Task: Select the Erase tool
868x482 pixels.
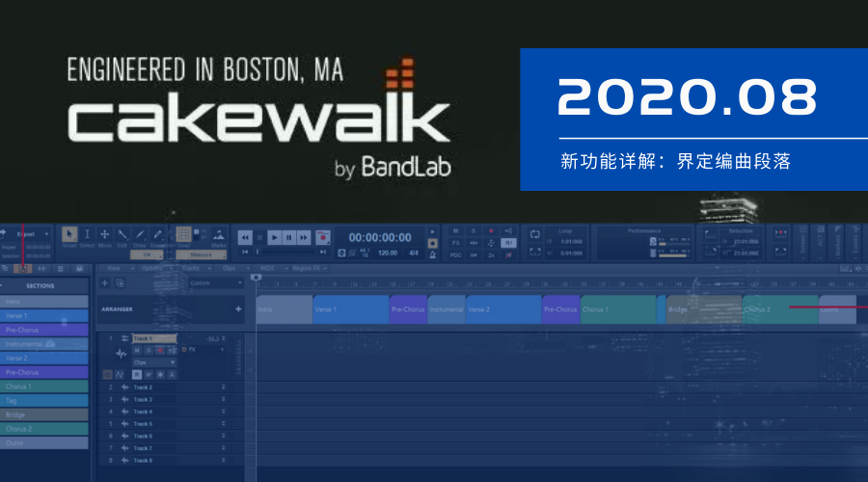Action: coord(157,234)
